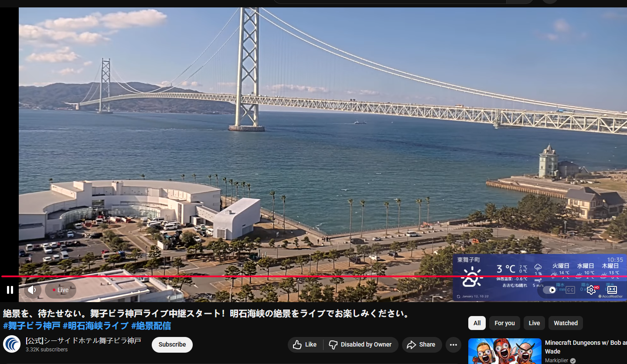Open the Minecraft Dungeons w/ Bob video title
The width and height of the screenshot is (627, 364).
point(586,347)
